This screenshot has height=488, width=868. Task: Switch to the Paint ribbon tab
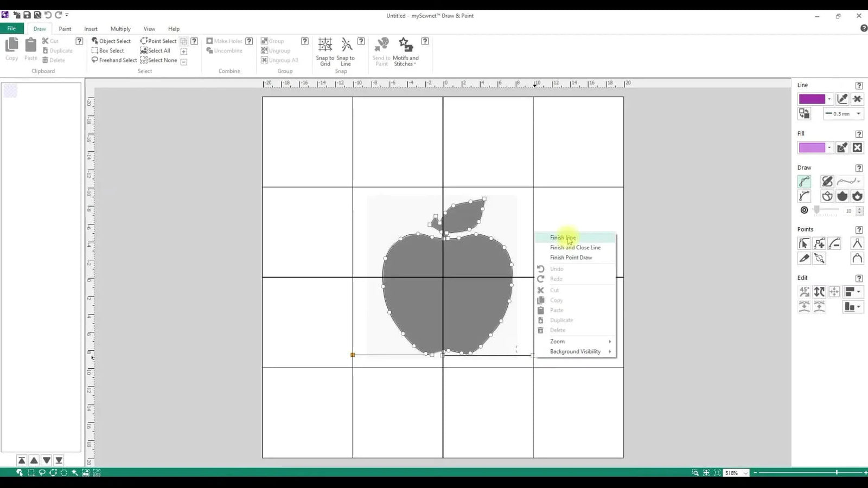coord(65,29)
